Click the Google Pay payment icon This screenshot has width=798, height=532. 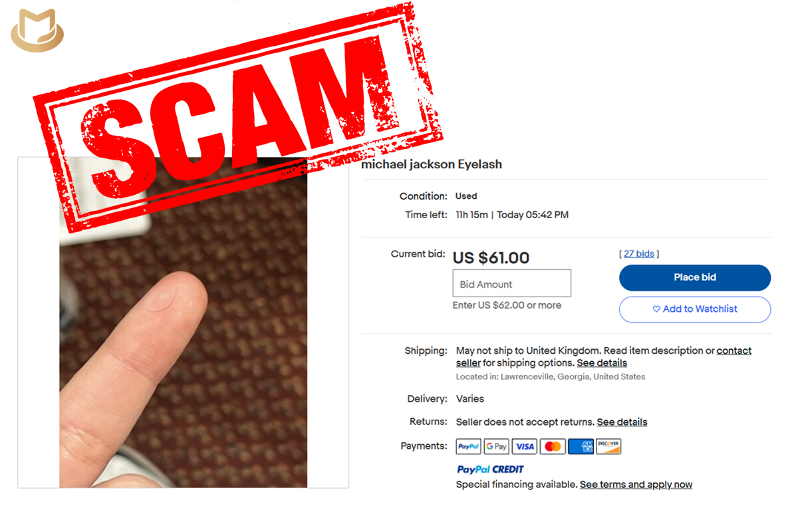coord(496,446)
